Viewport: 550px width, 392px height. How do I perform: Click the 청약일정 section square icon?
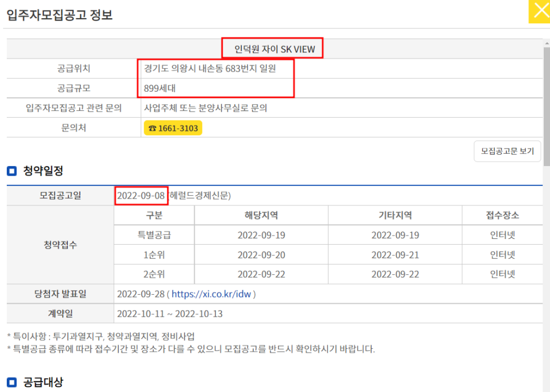12,171
